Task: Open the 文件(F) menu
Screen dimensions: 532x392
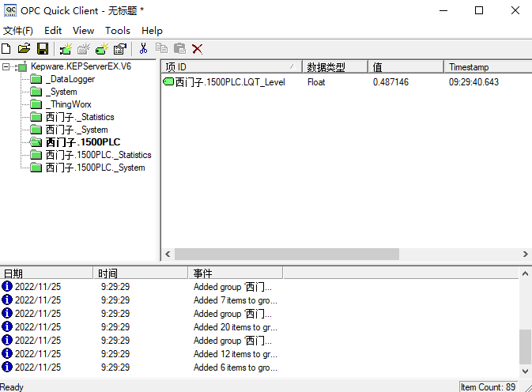Action: pos(18,31)
